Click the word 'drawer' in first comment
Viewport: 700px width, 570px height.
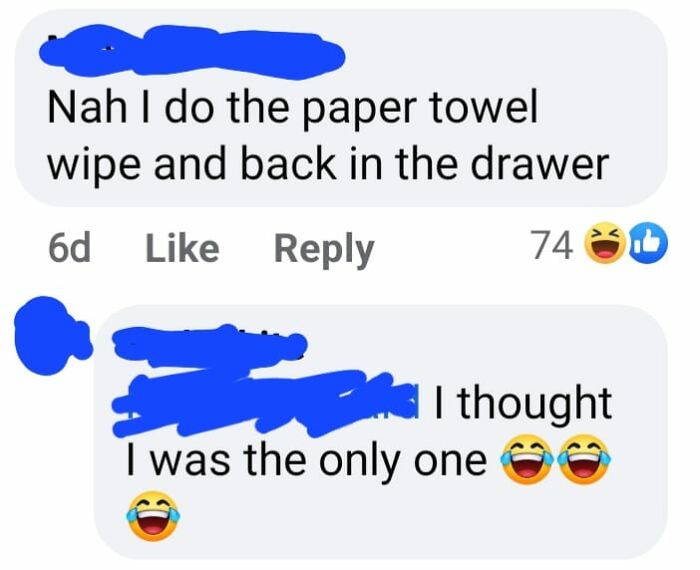pos(541,163)
